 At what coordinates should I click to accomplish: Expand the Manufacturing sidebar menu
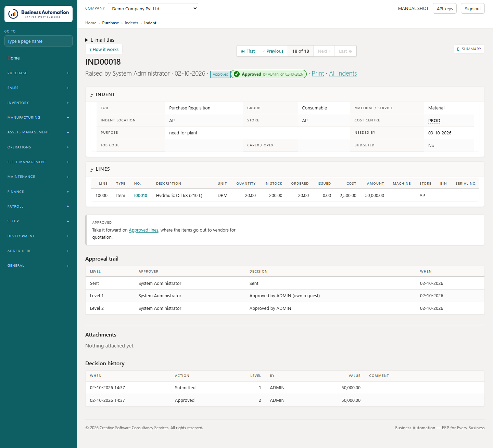click(38, 118)
